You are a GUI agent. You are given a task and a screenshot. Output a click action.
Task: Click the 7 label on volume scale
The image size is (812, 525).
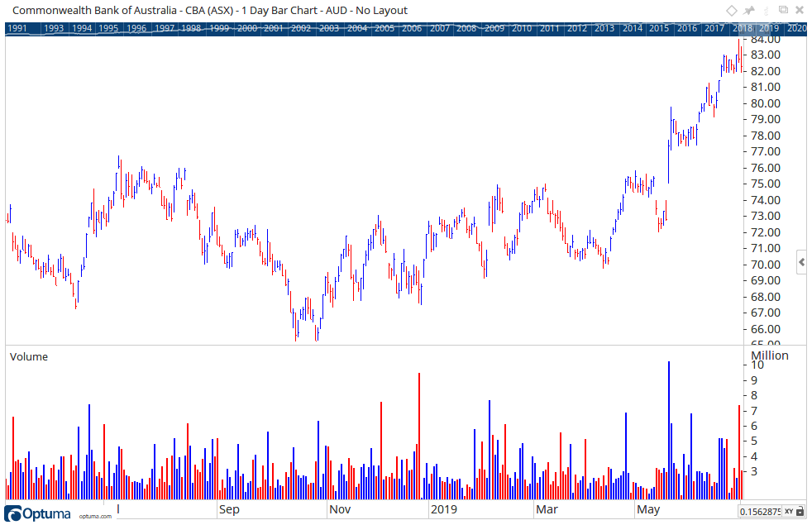point(754,411)
